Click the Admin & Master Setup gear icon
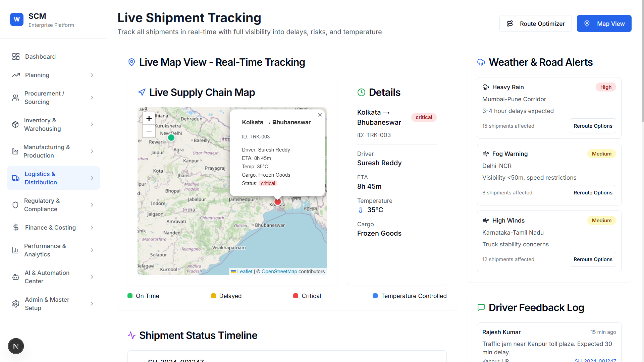644x362 pixels. click(x=16, y=304)
